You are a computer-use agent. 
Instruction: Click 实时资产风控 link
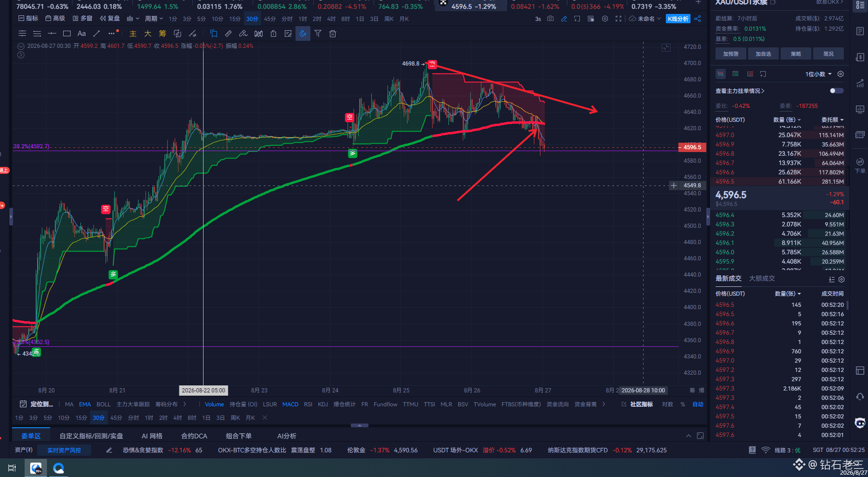coord(64,450)
